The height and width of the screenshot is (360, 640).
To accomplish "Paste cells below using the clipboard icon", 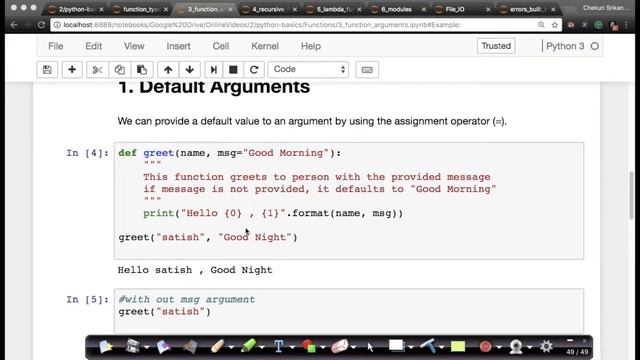I will click(142, 70).
